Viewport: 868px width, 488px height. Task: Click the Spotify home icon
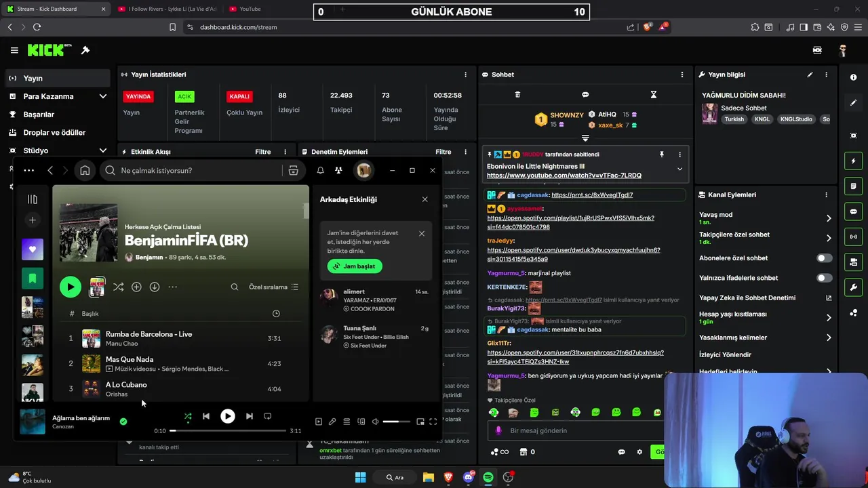[x=85, y=171]
